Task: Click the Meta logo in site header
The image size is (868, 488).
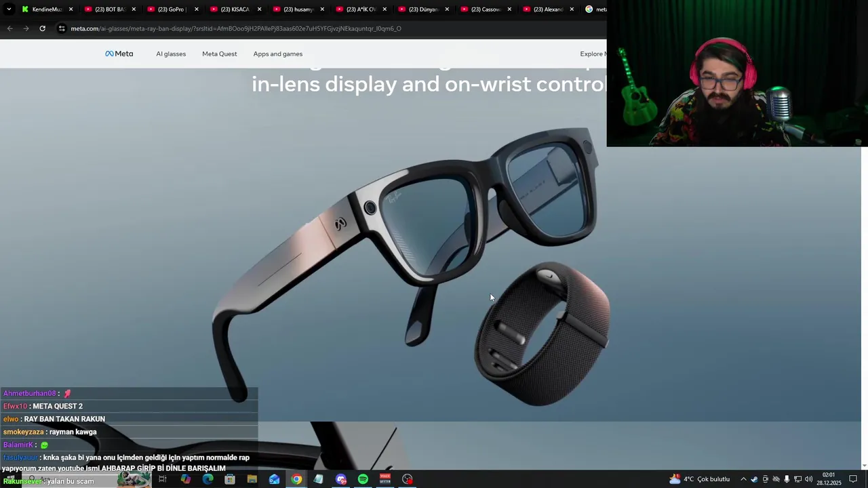Action: pos(119,54)
